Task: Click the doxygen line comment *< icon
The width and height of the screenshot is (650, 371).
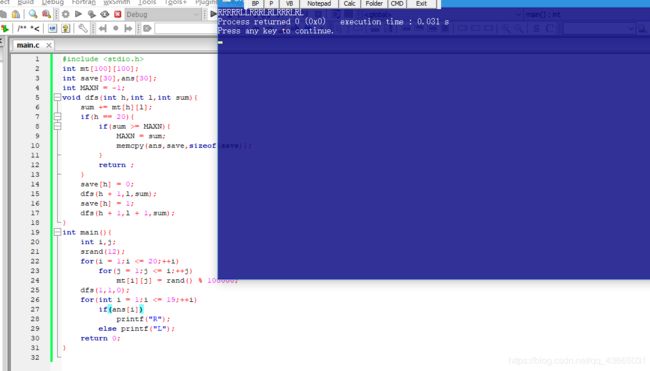Action: coord(35,28)
